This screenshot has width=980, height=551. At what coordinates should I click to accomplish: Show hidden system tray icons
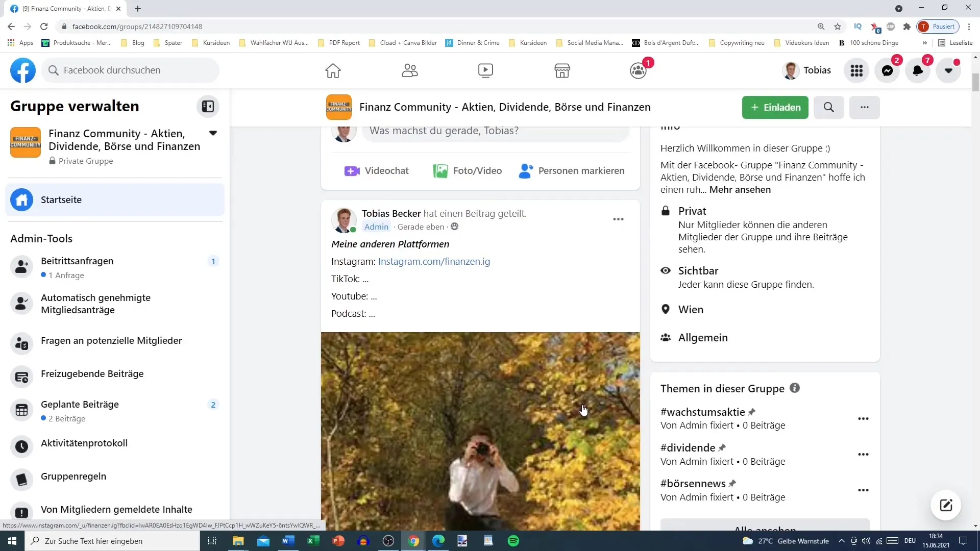[x=842, y=541]
